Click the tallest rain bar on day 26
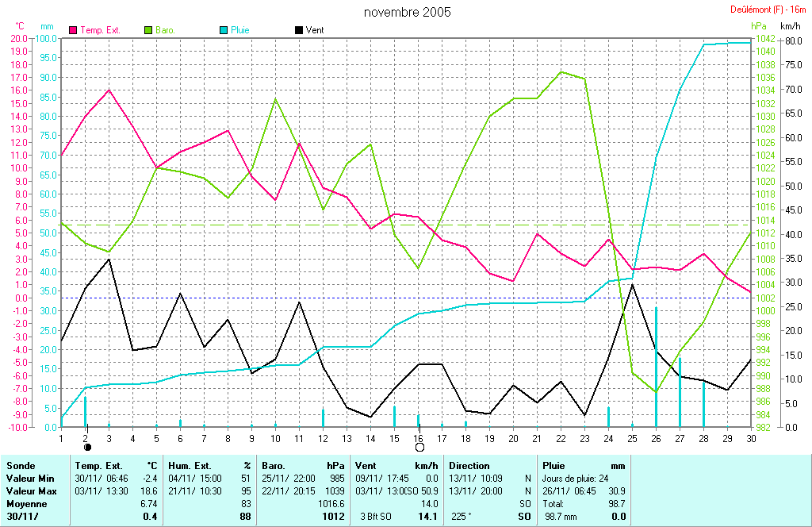 pyautogui.click(x=656, y=365)
